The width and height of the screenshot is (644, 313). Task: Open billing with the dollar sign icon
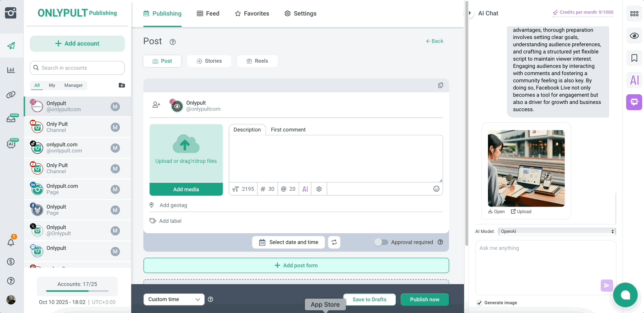(11, 261)
